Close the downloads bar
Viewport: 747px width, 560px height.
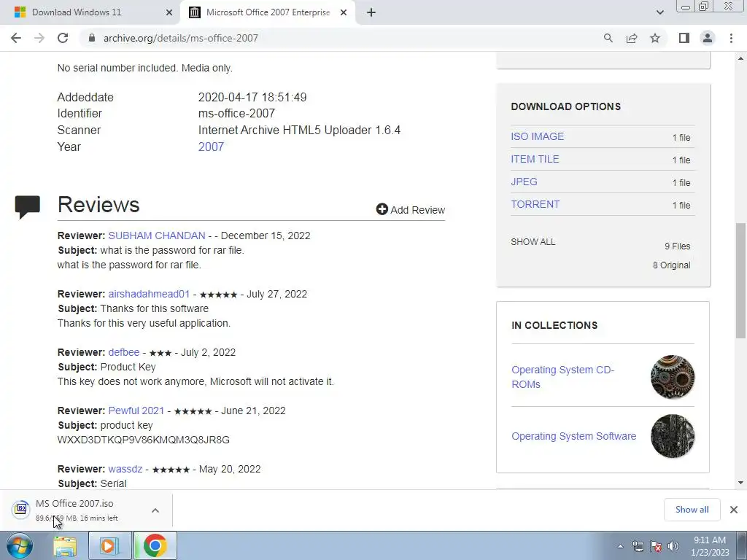734,510
